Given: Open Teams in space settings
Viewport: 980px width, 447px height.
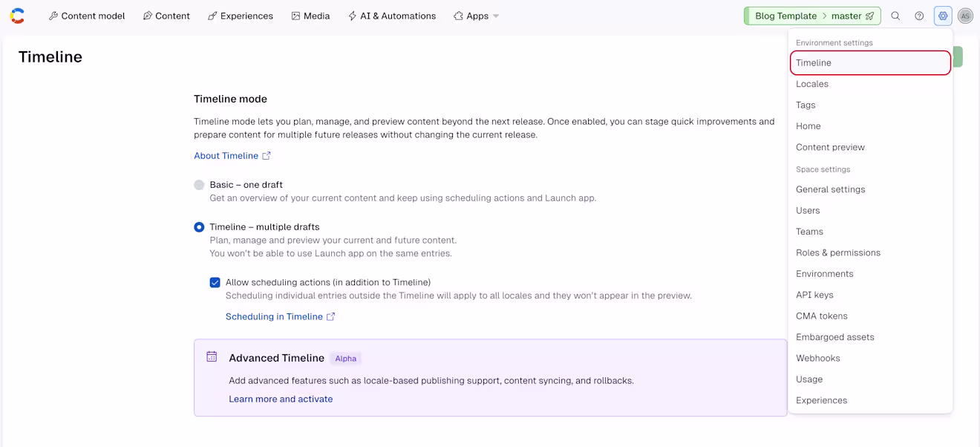Looking at the screenshot, I should pyautogui.click(x=870, y=232).
